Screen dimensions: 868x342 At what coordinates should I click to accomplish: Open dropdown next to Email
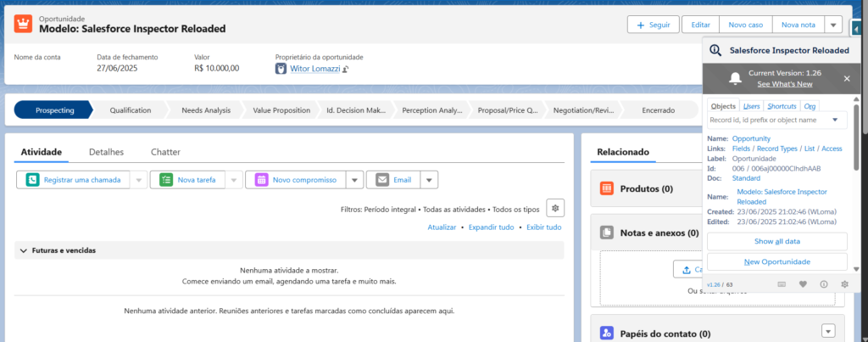click(430, 180)
